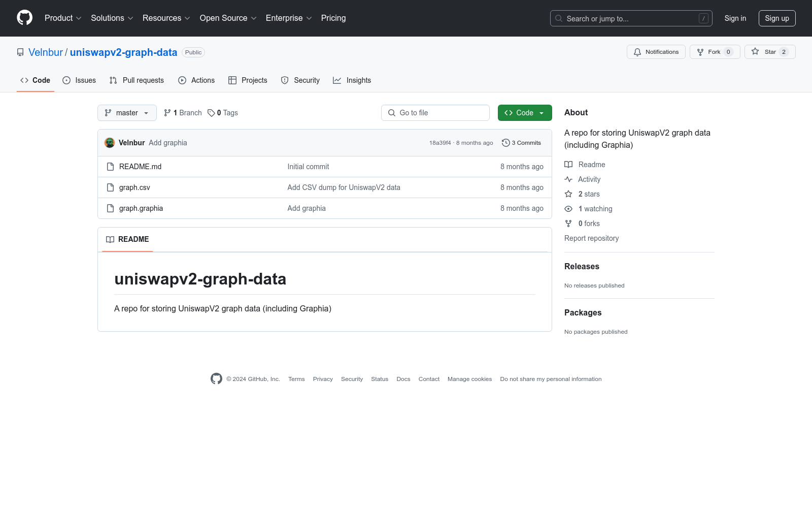Screen dimensions: 812x508
Task: Star the uniswapv2-graph-data repository
Action: (x=770, y=52)
